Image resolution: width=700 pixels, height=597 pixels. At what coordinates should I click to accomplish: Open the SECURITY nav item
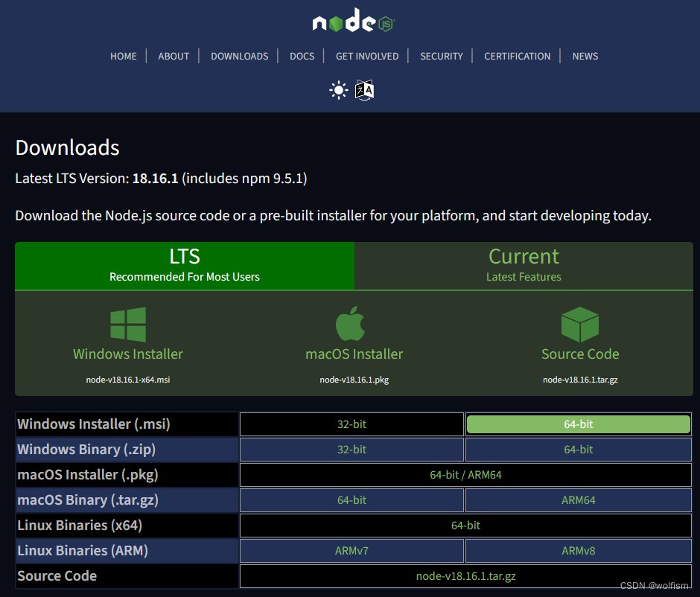pos(442,57)
